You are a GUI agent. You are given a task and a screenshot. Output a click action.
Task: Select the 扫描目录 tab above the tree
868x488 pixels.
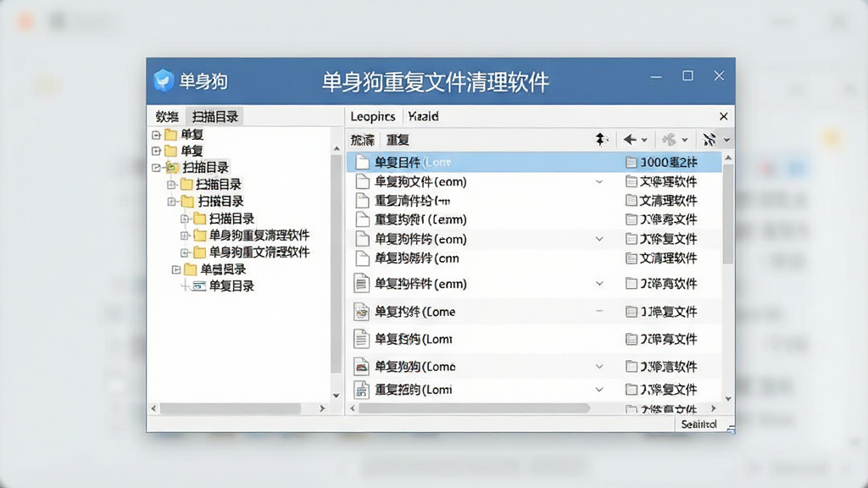coord(214,116)
